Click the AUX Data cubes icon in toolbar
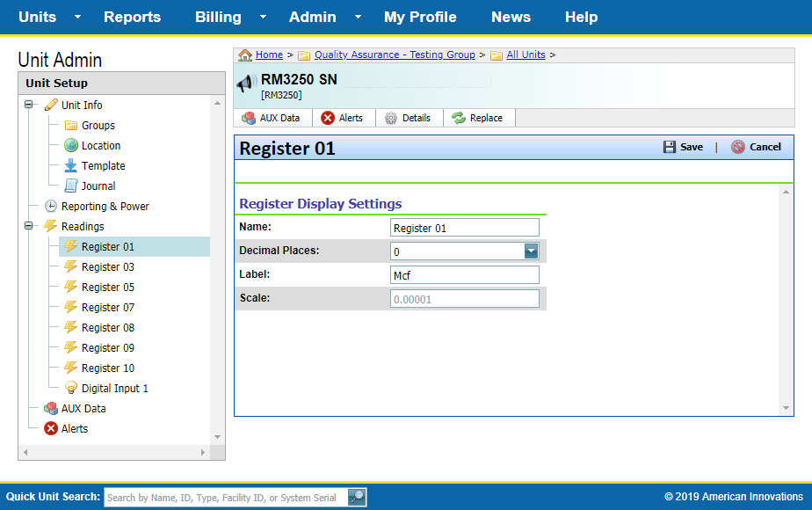This screenshot has height=510, width=812. (249, 118)
